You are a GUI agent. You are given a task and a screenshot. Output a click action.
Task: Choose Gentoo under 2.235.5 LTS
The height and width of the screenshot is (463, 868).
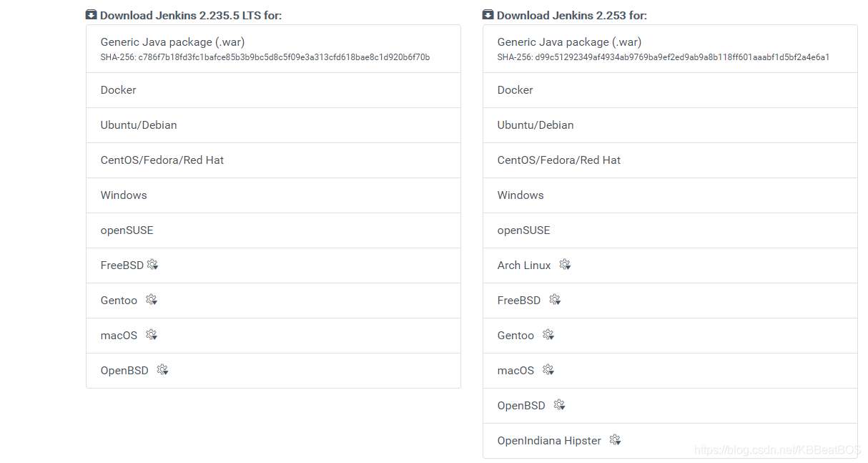(x=273, y=301)
